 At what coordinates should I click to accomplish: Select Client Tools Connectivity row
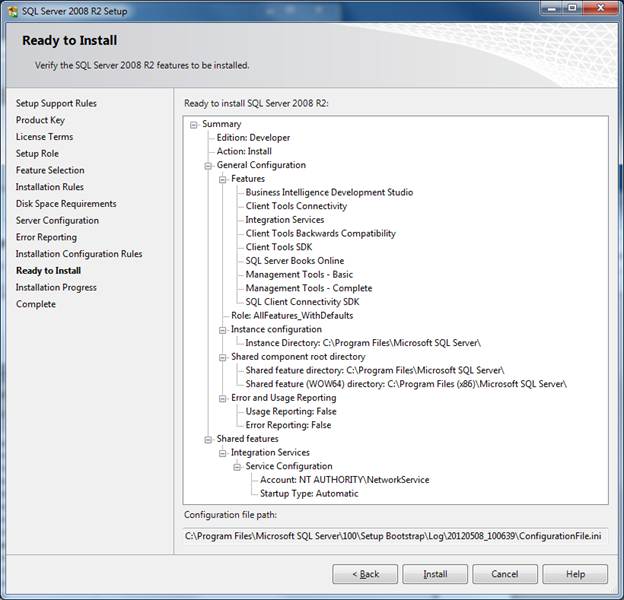tap(296, 206)
